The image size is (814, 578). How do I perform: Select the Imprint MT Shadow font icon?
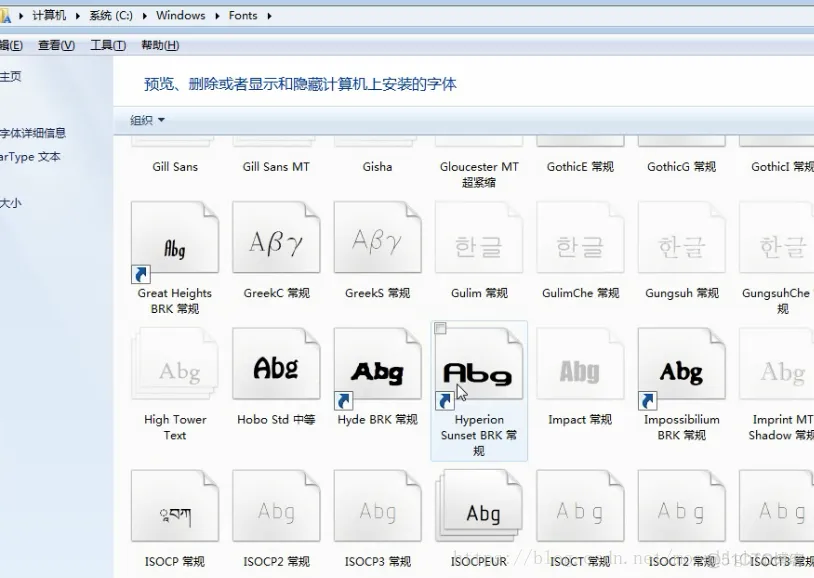777,364
